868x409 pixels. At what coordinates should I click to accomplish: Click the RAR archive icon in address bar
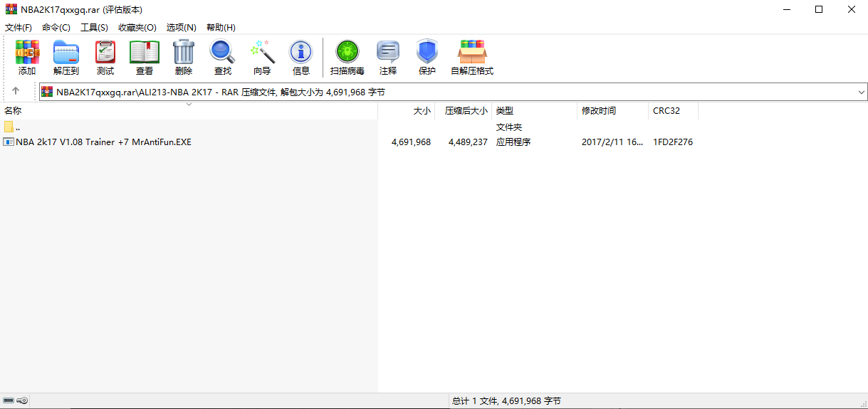47,92
